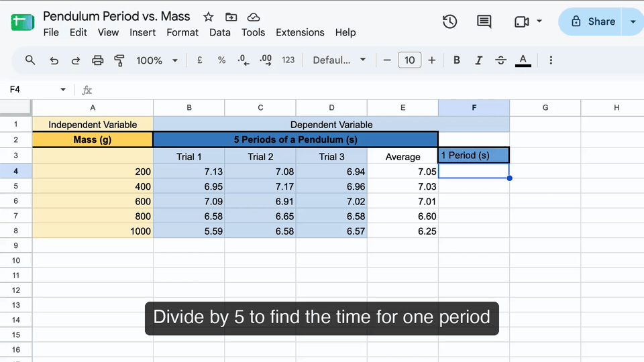Viewport: 644px width, 362px height.
Task: Open the Tools menu
Action: 253,32
